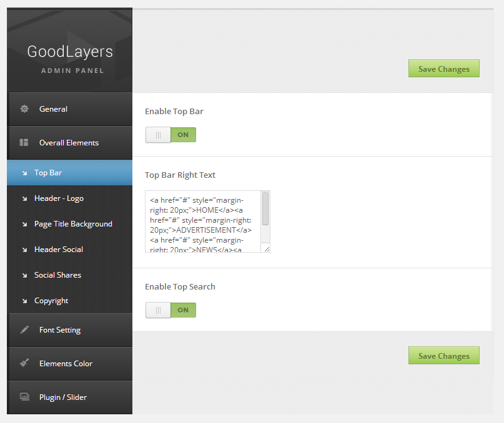The height and width of the screenshot is (423, 504).
Task: Click the GoodLayers admin panel logo
Action: 70,58
